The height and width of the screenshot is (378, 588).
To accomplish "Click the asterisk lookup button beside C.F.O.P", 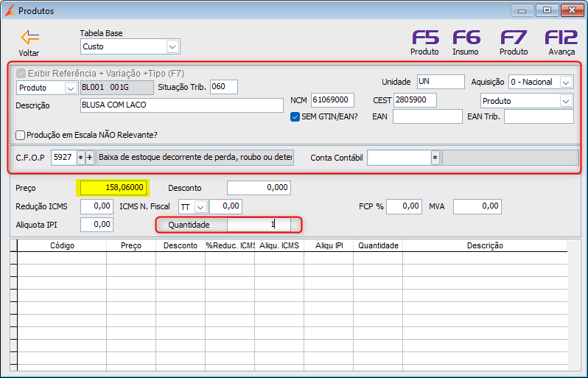I will click(80, 158).
